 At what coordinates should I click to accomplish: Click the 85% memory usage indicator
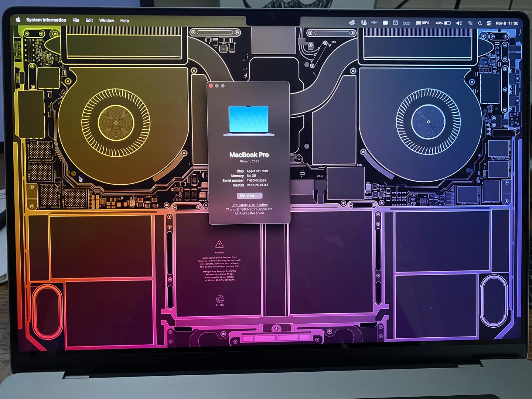pos(423,23)
